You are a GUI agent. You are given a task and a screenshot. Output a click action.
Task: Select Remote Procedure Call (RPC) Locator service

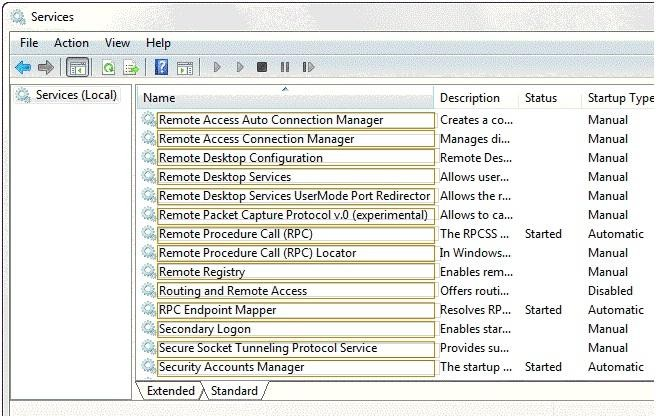click(295, 253)
